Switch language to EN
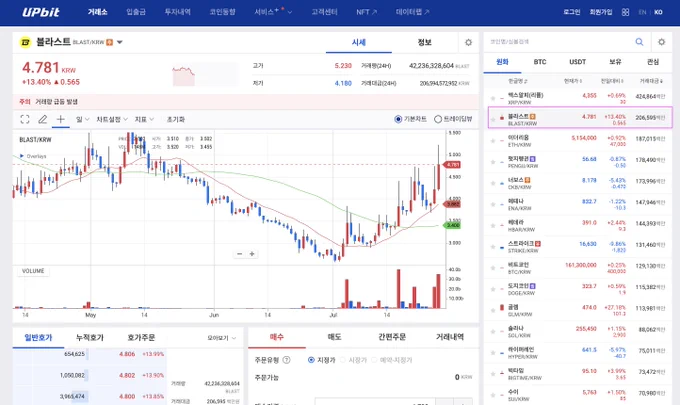Image resolution: width=680 pixels, height=405 pixels. (x=642, y=12)
